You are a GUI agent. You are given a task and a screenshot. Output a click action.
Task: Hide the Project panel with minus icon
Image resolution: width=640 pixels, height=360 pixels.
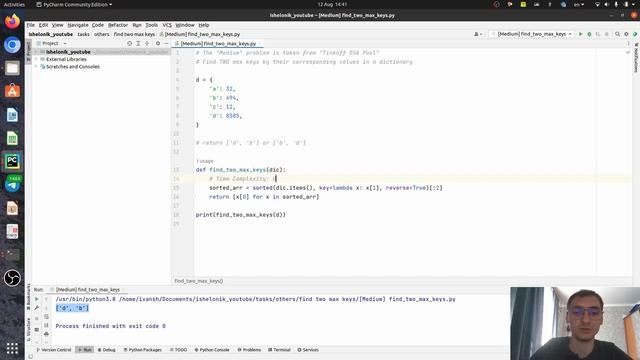coord(166,43)
